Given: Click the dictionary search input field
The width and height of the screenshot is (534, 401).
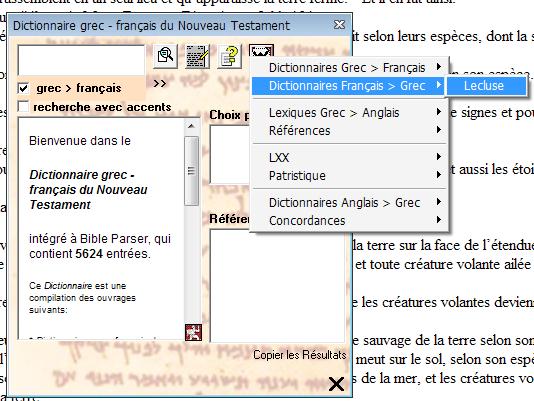Looking at the screenshot, I should [81, 60].
